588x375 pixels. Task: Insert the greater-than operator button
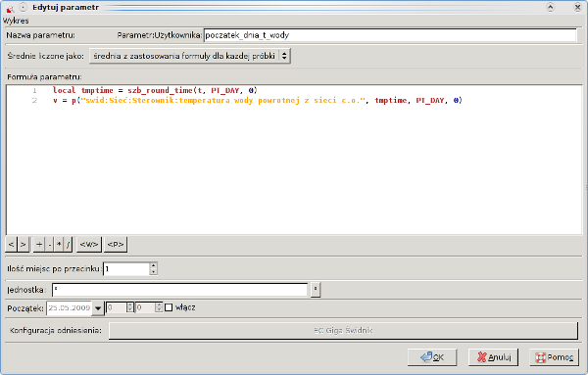(23, 244)
